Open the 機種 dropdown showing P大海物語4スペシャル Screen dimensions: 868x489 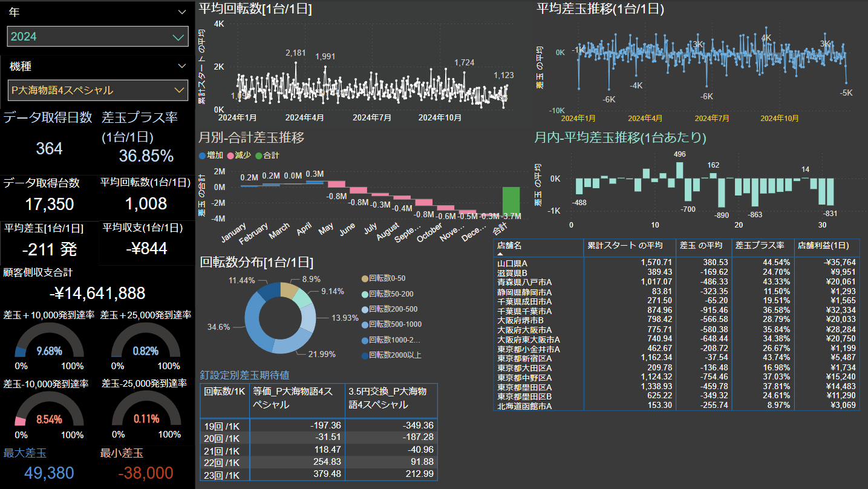click(x=97, y=90)
